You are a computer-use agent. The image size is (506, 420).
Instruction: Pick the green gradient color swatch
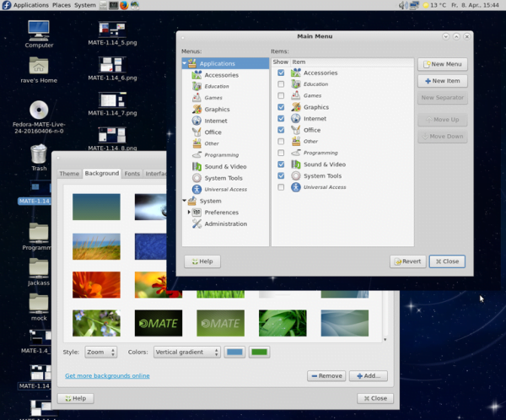(259, 352)
